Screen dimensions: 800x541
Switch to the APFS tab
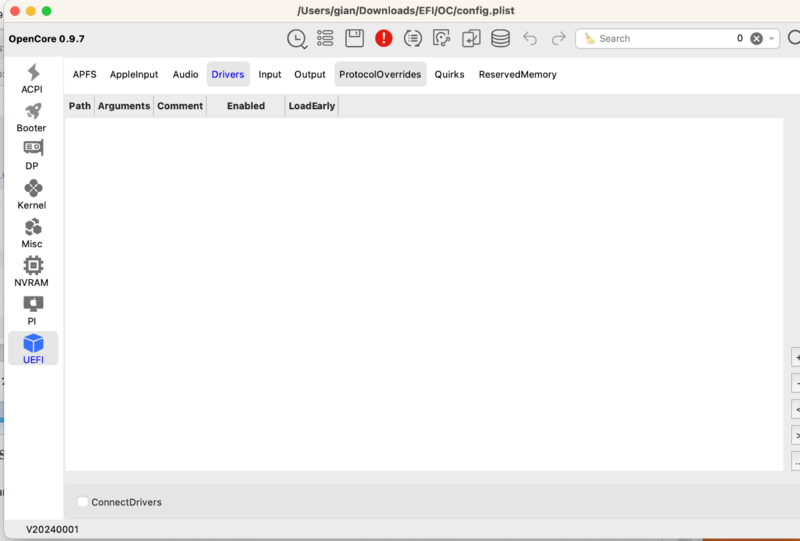[84, 75]
